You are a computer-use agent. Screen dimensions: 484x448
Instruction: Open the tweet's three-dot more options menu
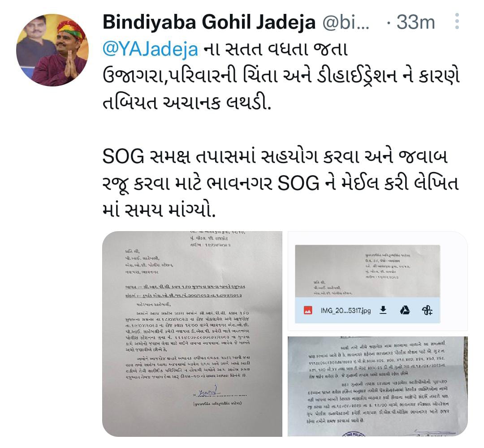pos(457,22)
